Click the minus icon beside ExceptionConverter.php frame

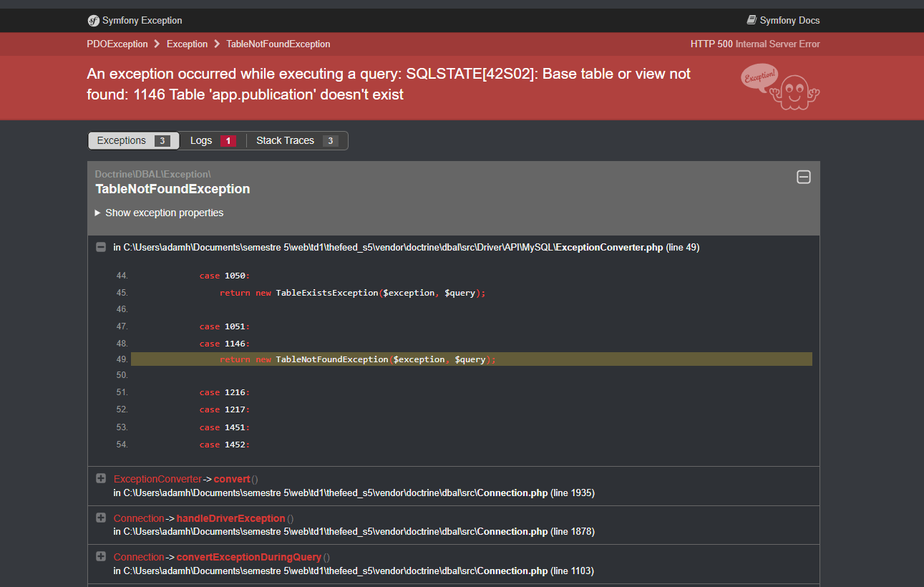tap(100, 247)
